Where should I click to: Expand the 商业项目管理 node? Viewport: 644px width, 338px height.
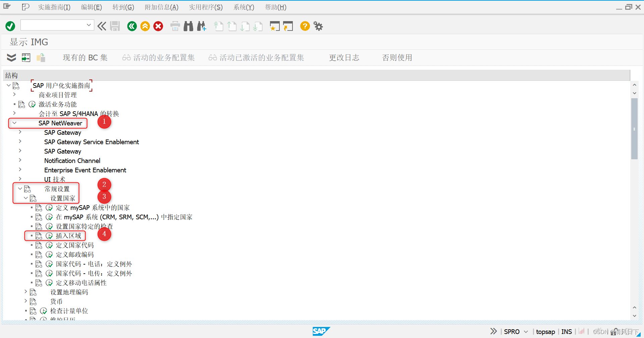[14, 95]
